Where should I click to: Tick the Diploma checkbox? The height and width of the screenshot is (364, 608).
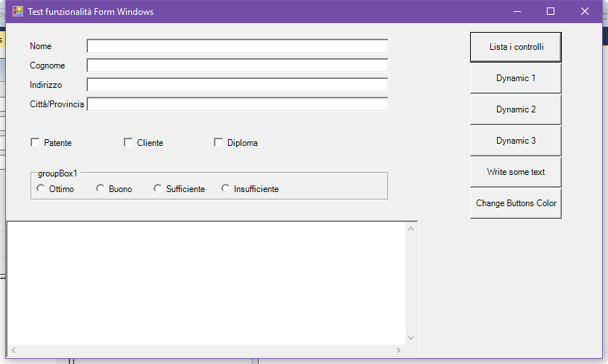tap(218, 142)
